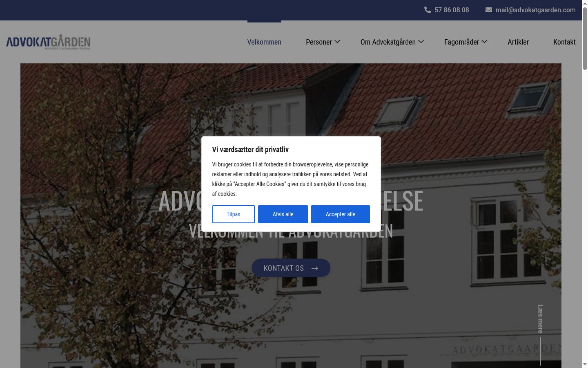Click mail@advokatgaarden.com email link
The height and width of the screenshot is (368, 588).
pos(535,10)
